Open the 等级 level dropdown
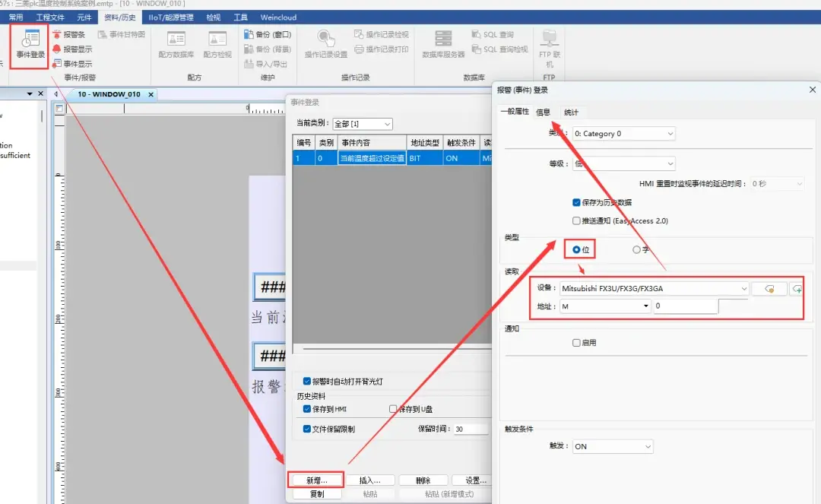Image resolution: width=821 pixels, height=504 pixels. click(x=623, y=163)
